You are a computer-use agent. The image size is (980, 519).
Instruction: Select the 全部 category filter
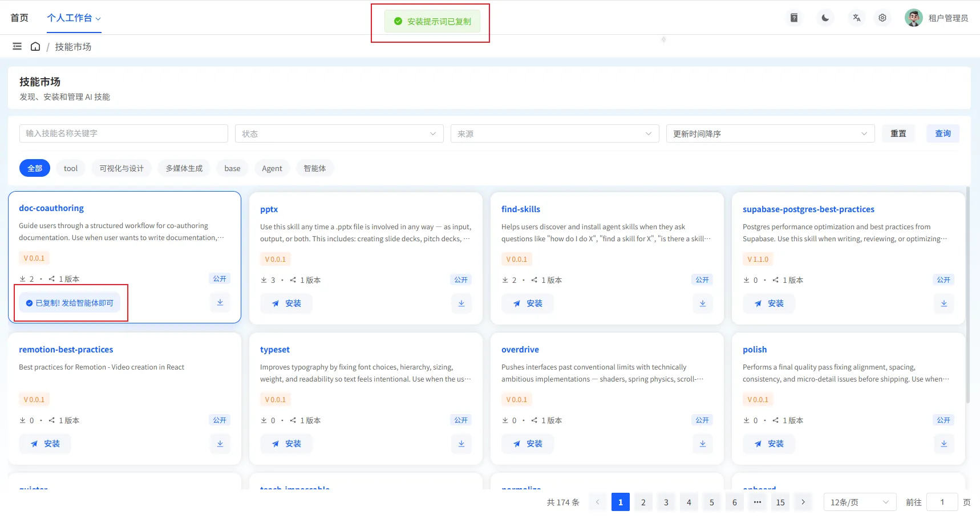35,168
